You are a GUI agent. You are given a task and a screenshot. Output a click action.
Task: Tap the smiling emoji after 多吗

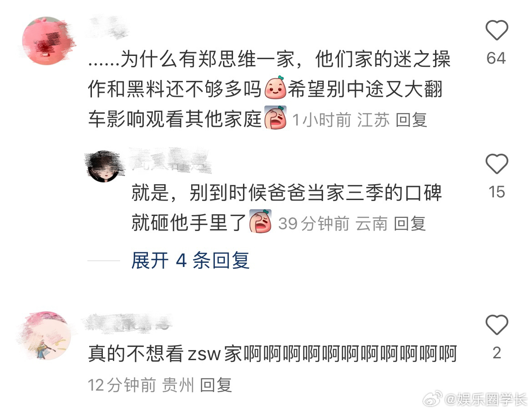click(x=275, y=88)
